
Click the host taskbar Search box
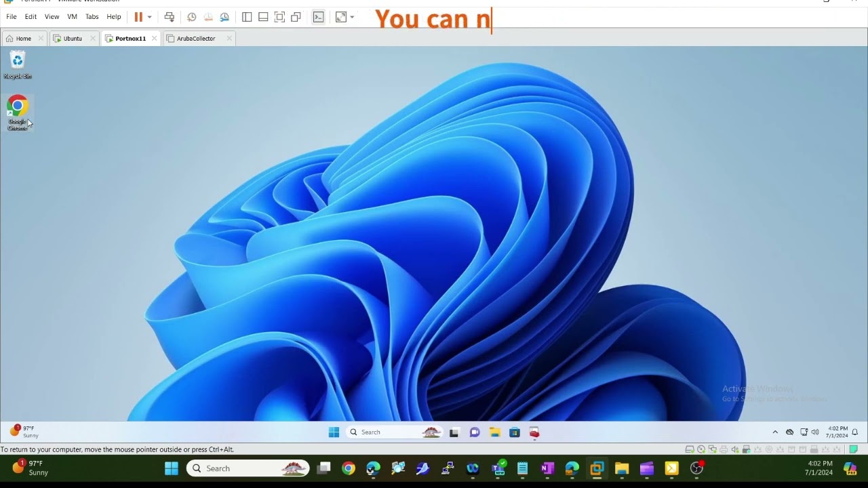click(248, 468)
